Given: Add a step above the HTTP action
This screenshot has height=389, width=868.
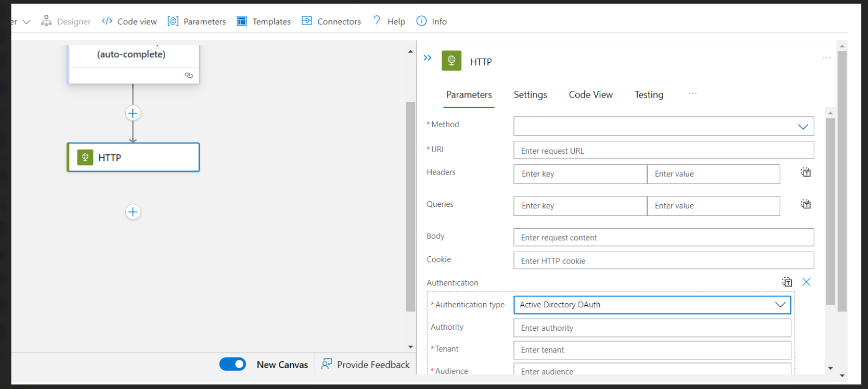Looking at the screenshot, I should 133,113.
